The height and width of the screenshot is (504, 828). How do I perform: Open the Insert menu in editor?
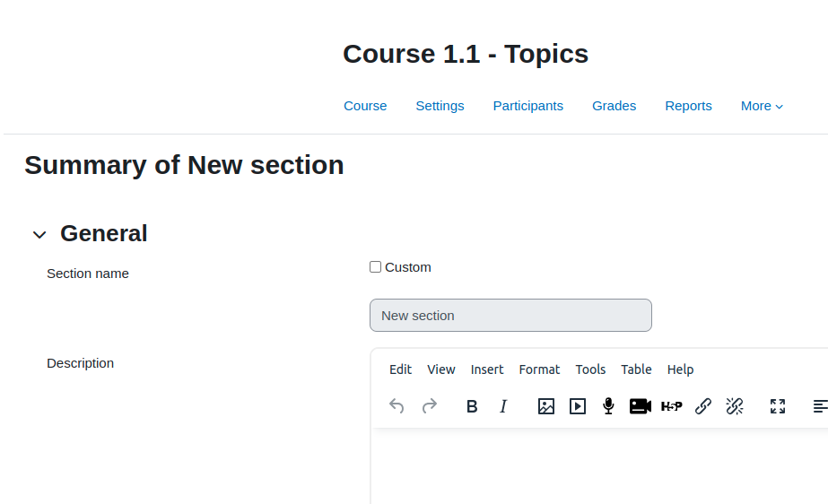click(x=487, y=369)
